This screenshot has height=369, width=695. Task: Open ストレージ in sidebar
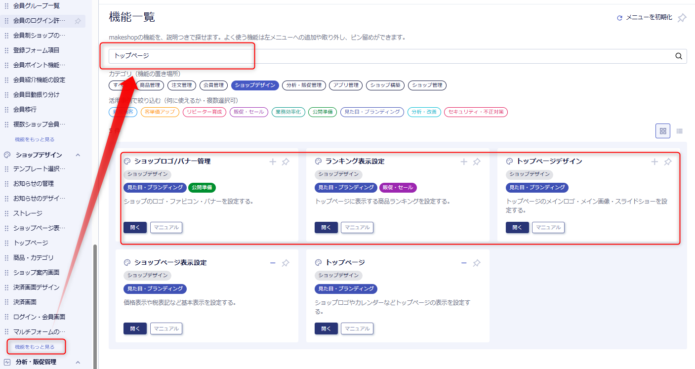[28, 213]
